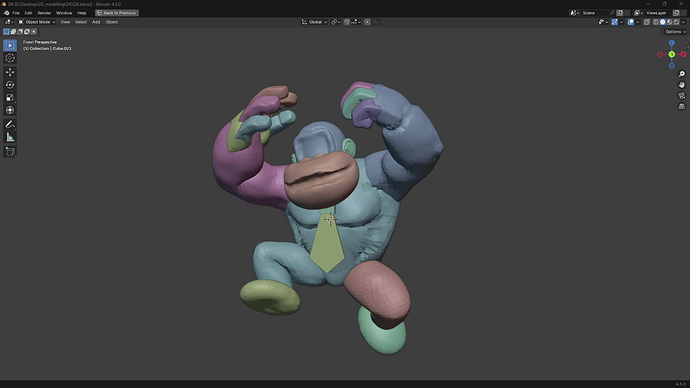Open object visibility and selectability dropdown
This screenshot has width=690, height=388.
[603, 22]
